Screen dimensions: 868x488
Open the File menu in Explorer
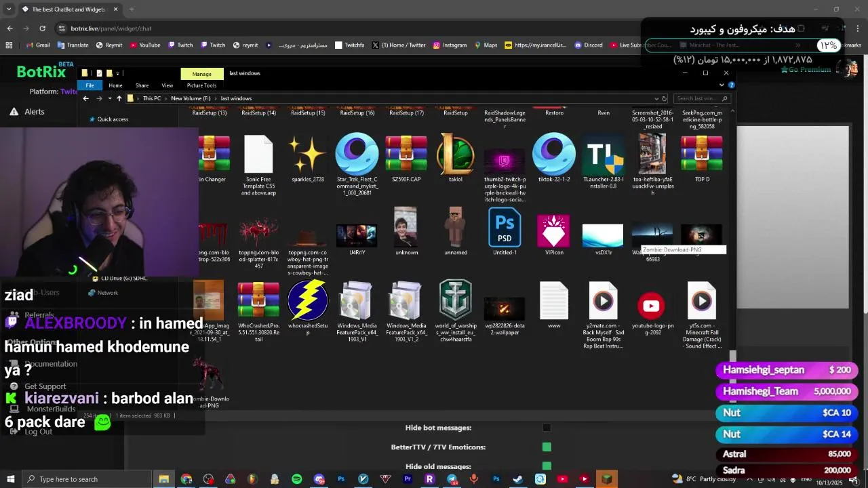pos(90,85)
